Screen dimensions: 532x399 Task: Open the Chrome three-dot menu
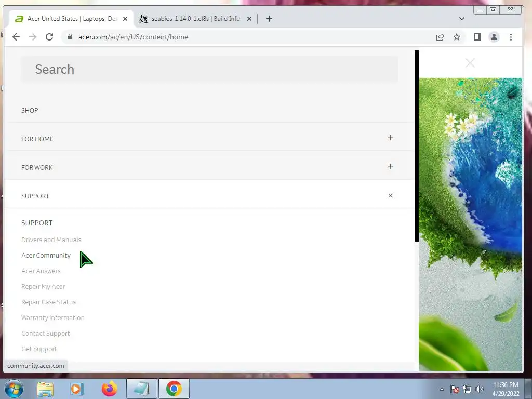(x=511, y=37)
